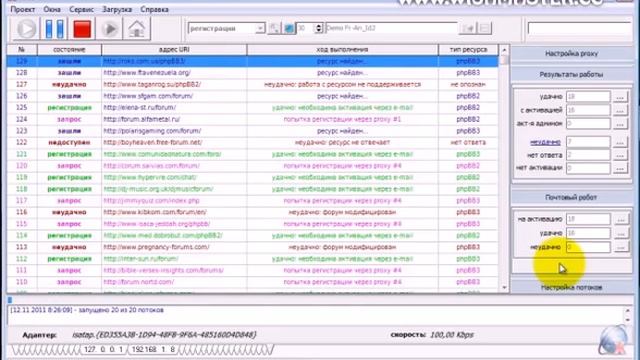The height and width of the screenshot is (360, 640).
Task: Open the Проект menu
Action: coord(22,9)
